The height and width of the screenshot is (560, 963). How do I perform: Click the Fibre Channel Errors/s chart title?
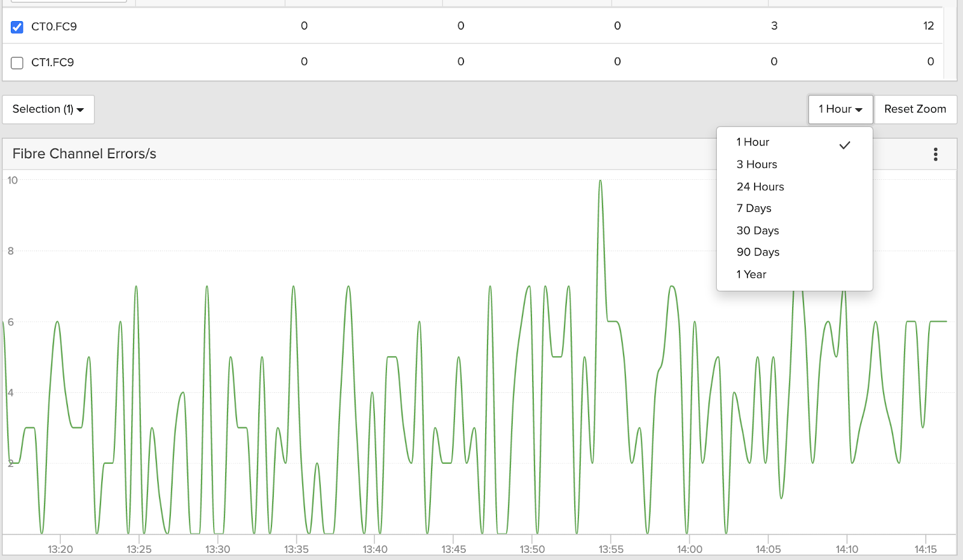tap(84, 154)
